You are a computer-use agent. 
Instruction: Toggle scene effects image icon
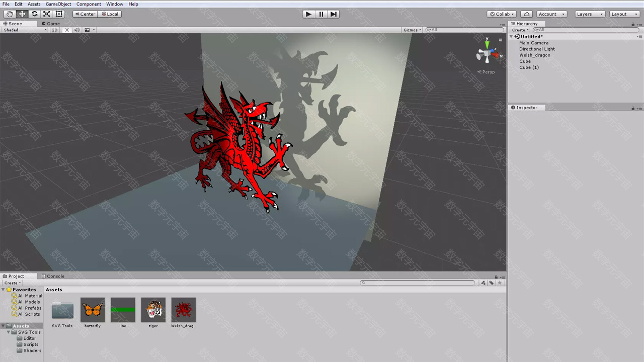87,30
